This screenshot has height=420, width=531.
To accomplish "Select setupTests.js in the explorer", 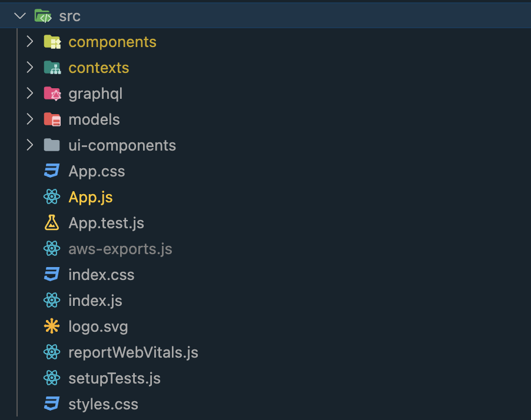I will [114, 378].
